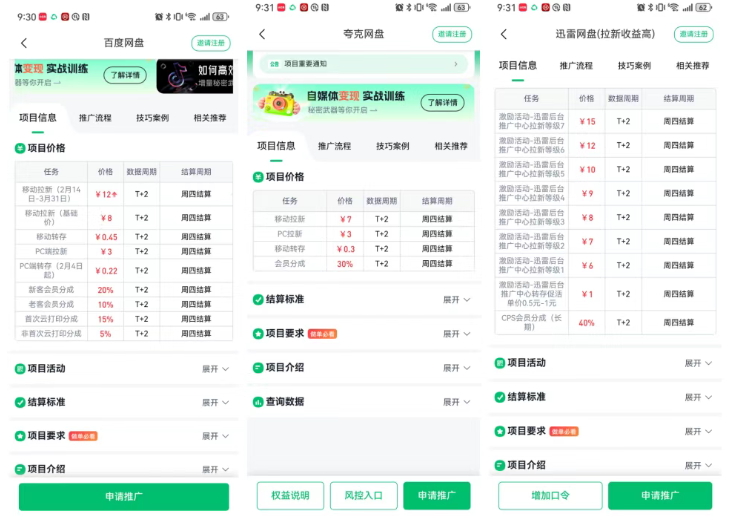This screenshot has height=516, width=730.
Task: Click 项目活动 icon on 迅雷网盘 screen
Action: (x=500, y=363)
